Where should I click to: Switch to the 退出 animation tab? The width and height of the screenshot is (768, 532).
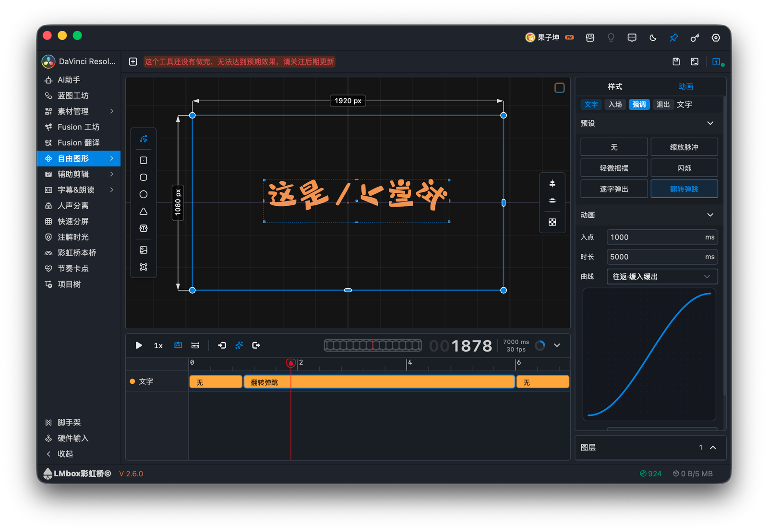click(x=663, y=105)
